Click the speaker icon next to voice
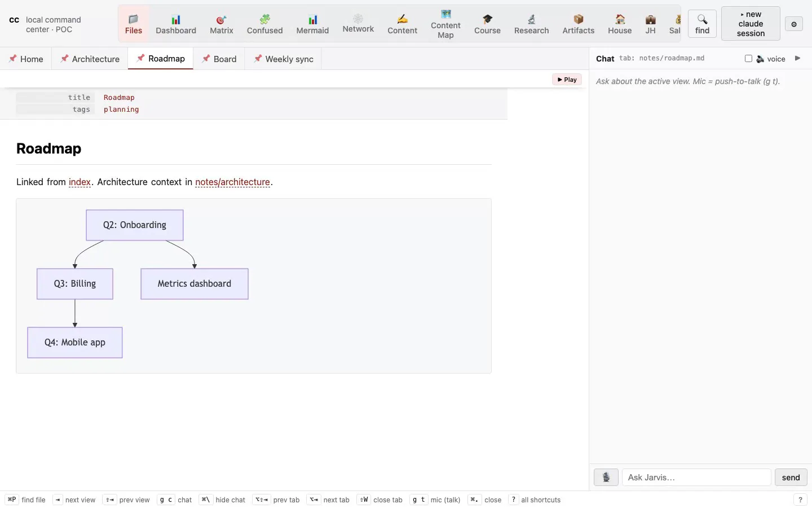Image resolution: width=812 pixels, height=508 pixels. [x=760, y=59]
